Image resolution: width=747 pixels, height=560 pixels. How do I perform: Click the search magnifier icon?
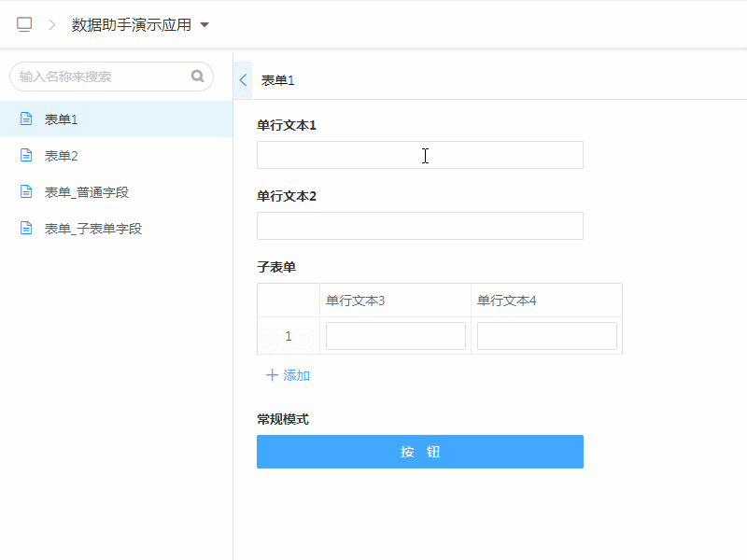198,77
